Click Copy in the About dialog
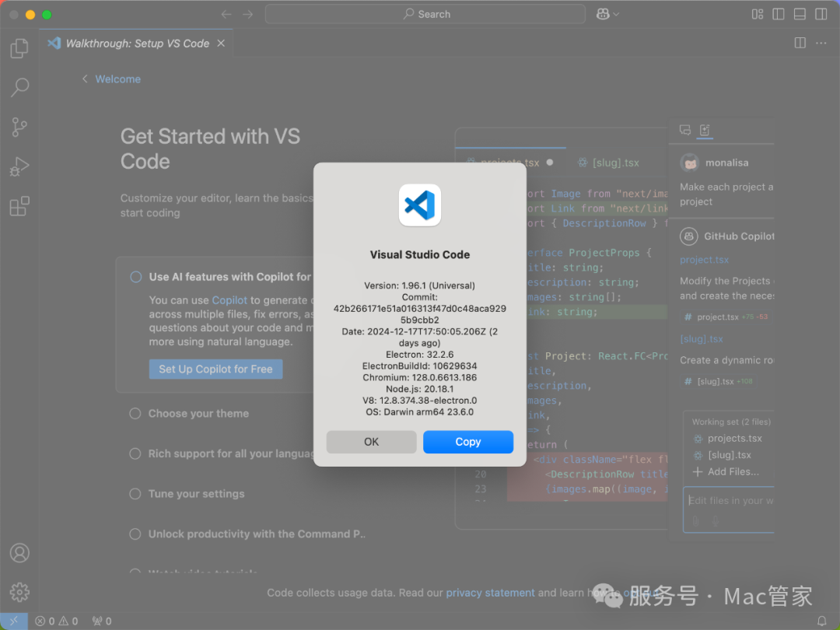 click(x=468, y=442)
